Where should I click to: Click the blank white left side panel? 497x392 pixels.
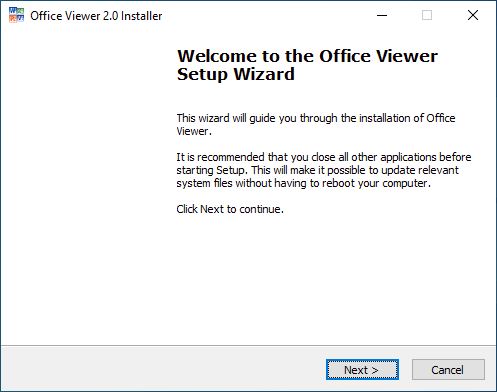tap(83, 187)
